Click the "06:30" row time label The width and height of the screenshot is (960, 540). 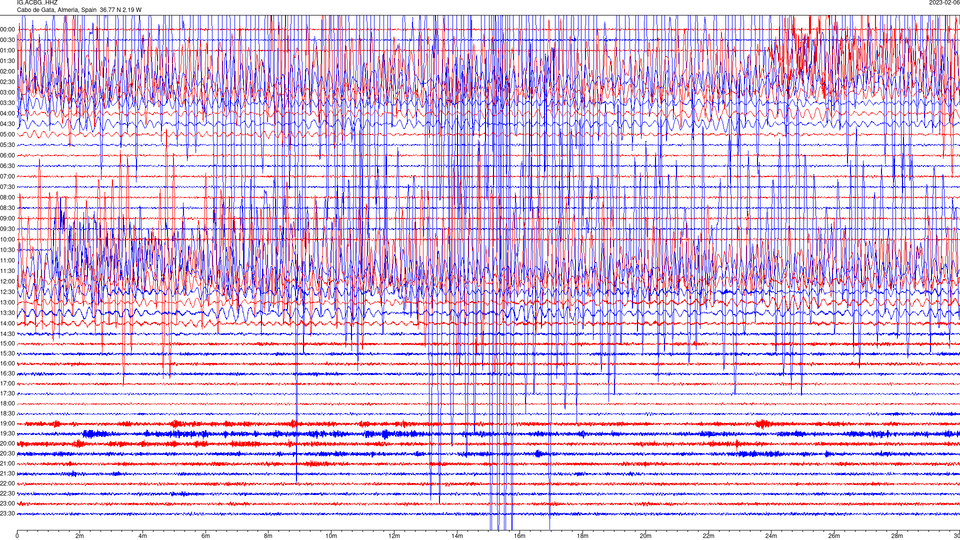coord(7,166)
